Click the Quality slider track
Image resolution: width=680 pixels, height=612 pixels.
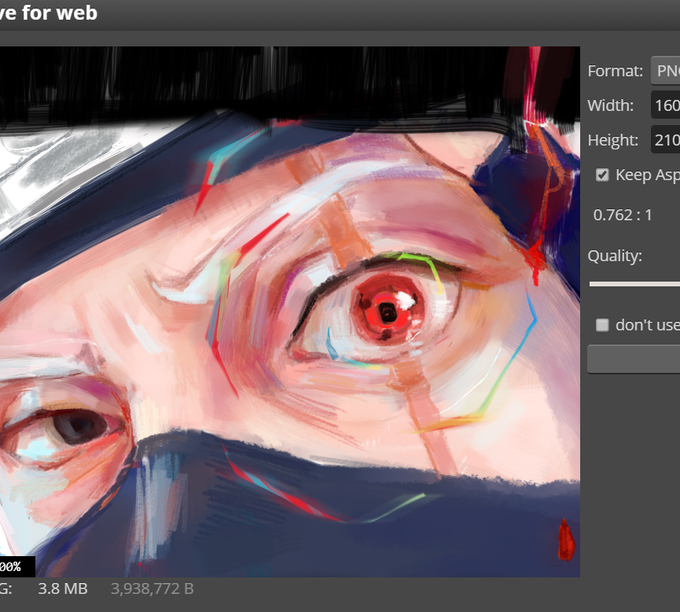click(x=634, y=284)
